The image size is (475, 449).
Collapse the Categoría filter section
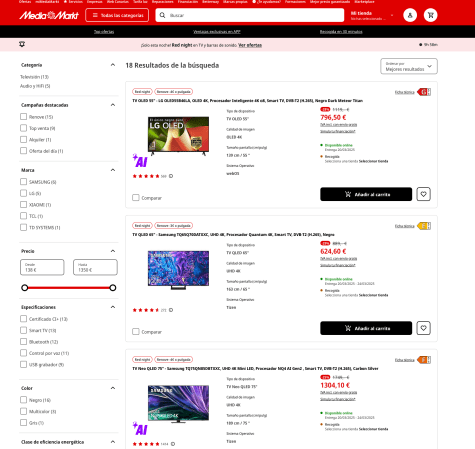click(113, 65)
